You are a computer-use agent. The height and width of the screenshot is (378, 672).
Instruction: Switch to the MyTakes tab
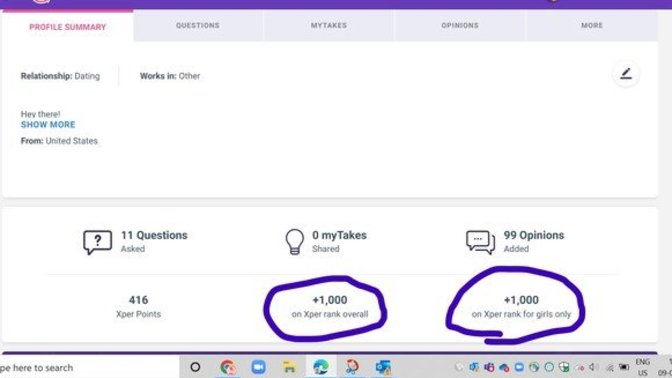[329, 26]
